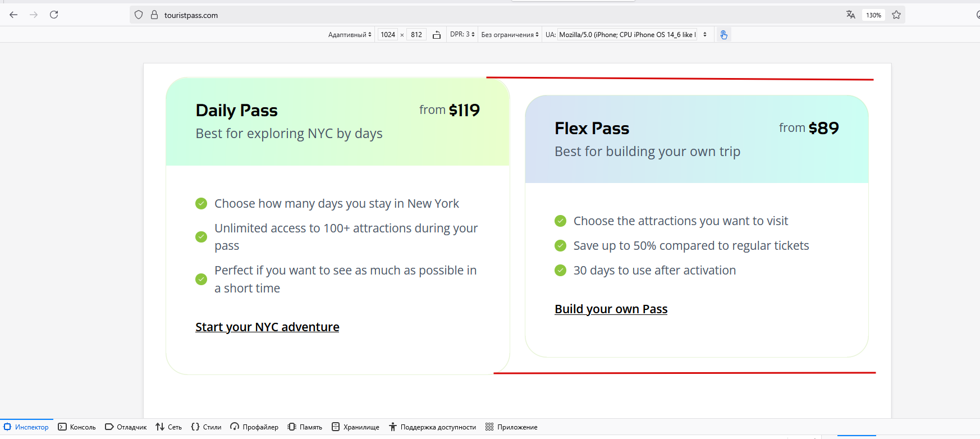Click the user agent text field
Viewport: 980px width, 439px height.
coord(628,35)
